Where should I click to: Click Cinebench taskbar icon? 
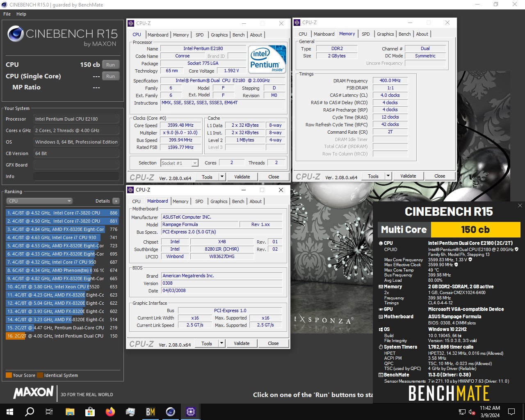click(170, 412)
